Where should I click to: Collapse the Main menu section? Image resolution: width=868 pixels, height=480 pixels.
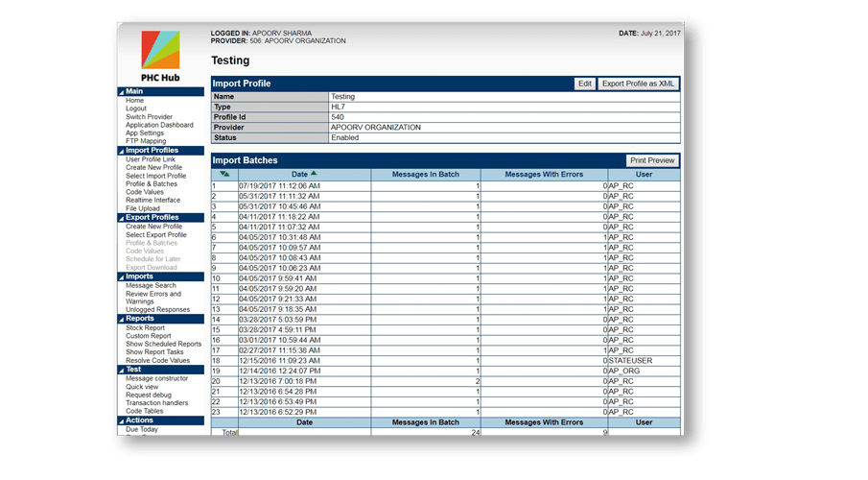pos(121,92)
